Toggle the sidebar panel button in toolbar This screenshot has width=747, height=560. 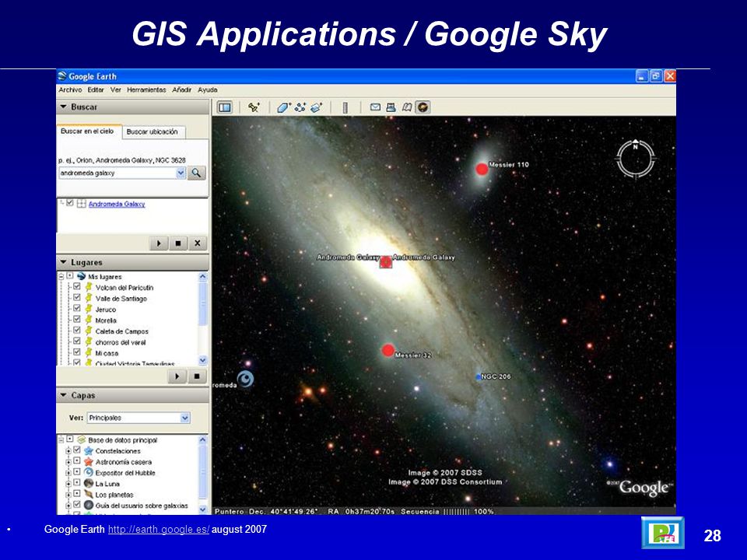[x=225, y=107]
